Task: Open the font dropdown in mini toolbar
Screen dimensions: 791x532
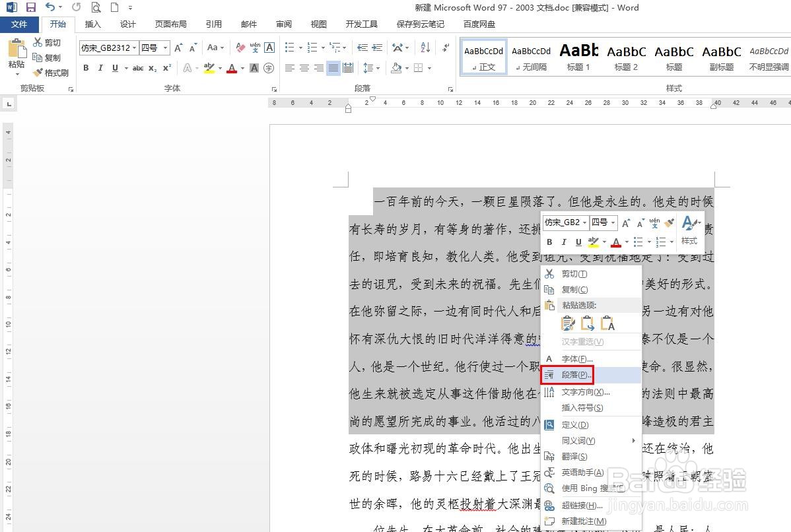Action: [585, 222]
